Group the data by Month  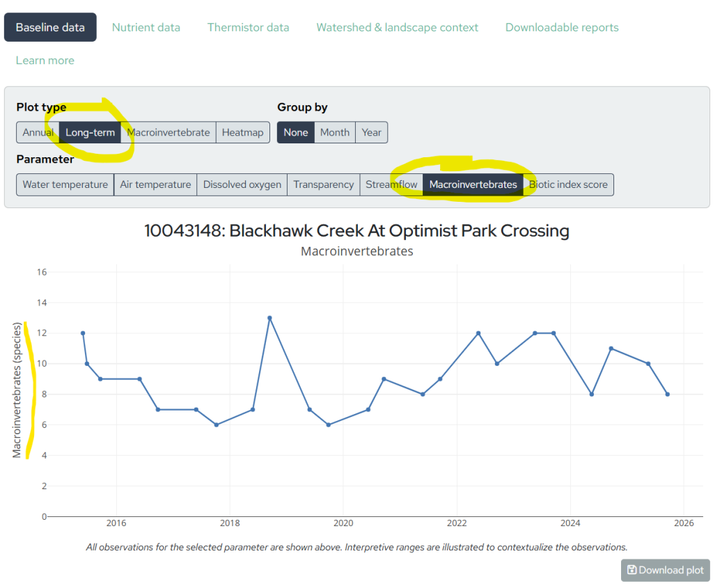[334, 132]
